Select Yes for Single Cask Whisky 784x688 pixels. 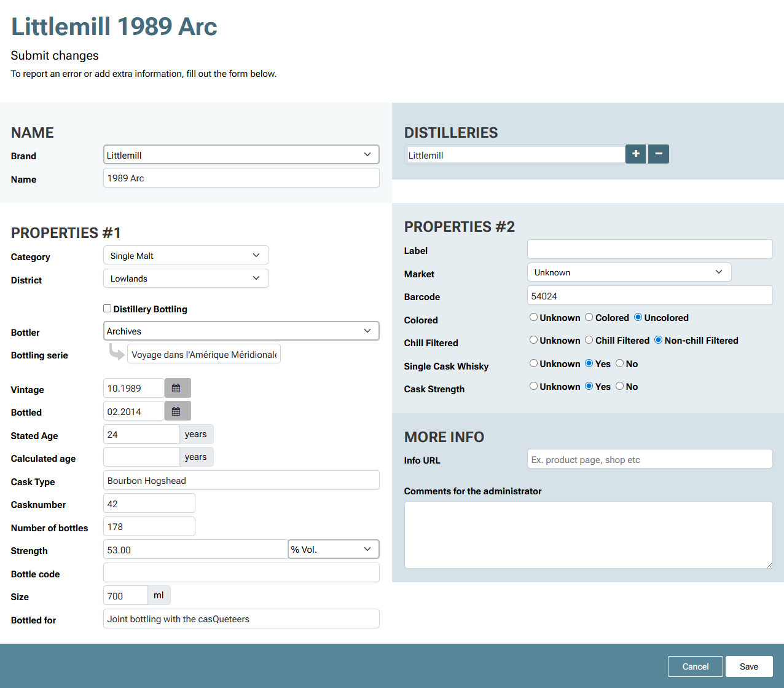click(589, 363)
